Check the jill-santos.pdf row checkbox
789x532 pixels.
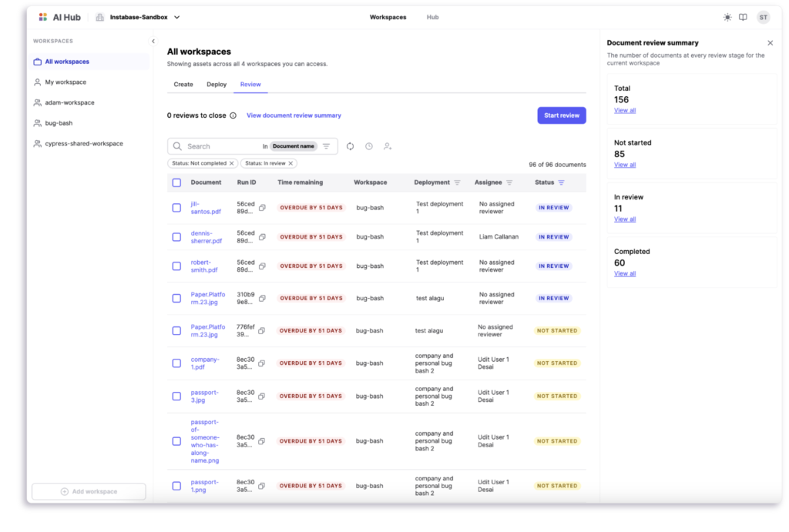click(176, 208)
